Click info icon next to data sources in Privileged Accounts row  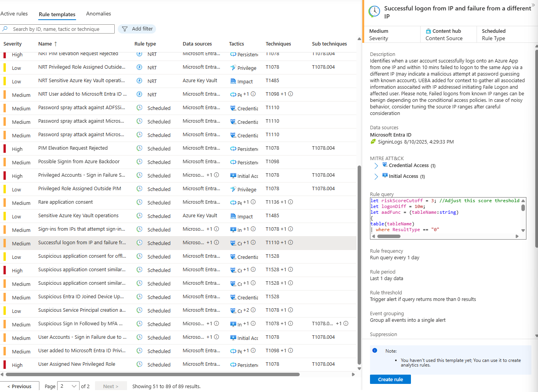pos(216,175)
